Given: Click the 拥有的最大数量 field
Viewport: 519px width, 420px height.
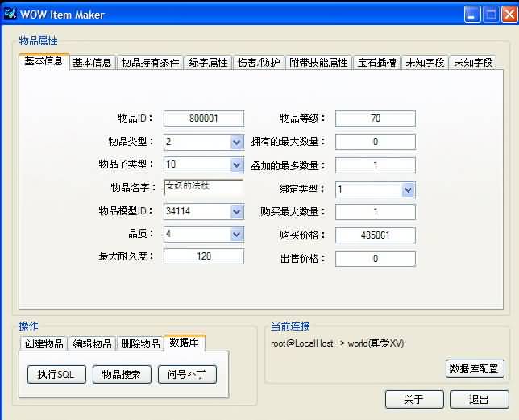Looking at the screenshot, I should (376, 142).
